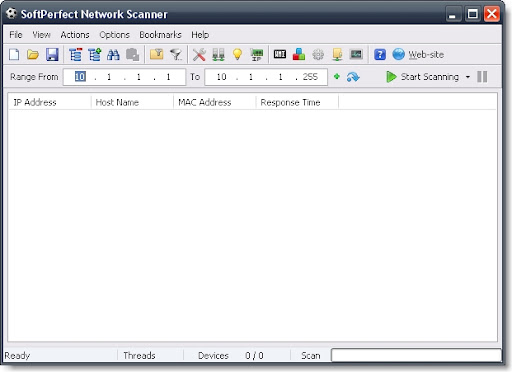Click the collapse tree icon with red mark
Screen dimensions: 512x372
point(75,54)
